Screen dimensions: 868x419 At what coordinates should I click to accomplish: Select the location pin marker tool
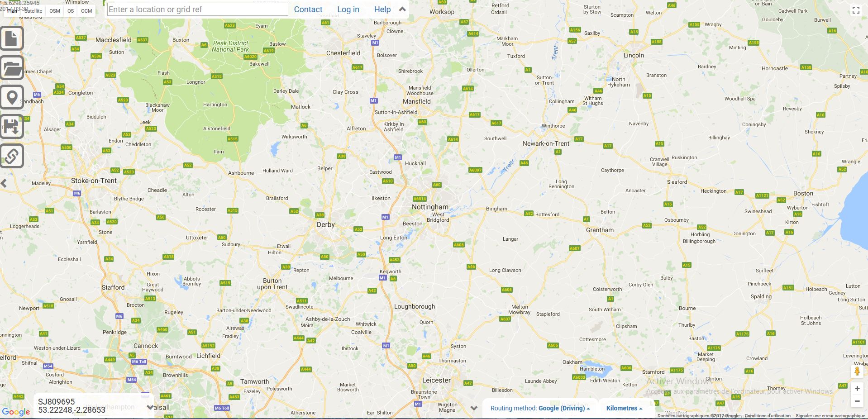(x=12, y=97)
